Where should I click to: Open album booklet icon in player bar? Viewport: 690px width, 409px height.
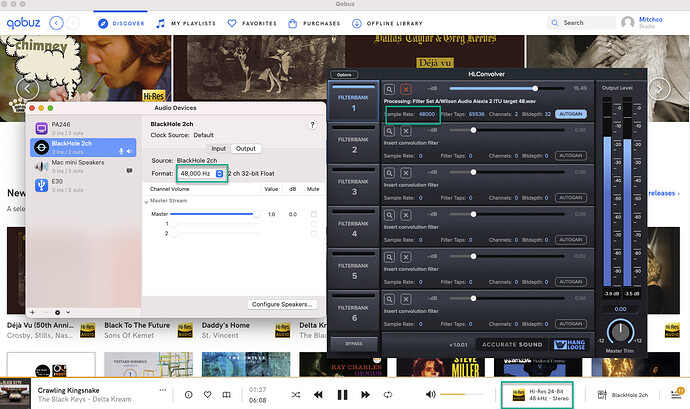click(x=226, y=395)
